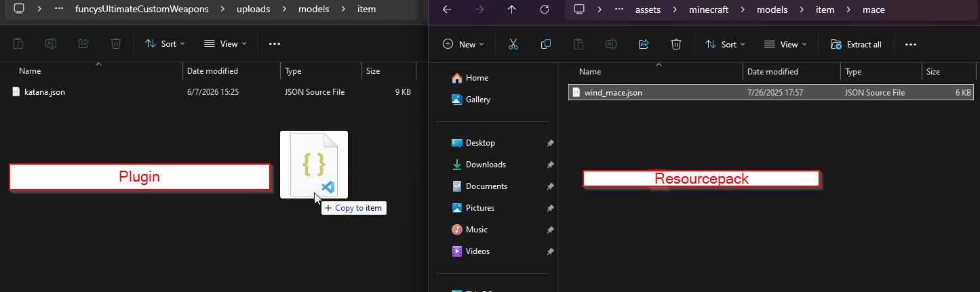Sort by Size column in right window
The image size is (980, 292).
[x=948, y=71]
